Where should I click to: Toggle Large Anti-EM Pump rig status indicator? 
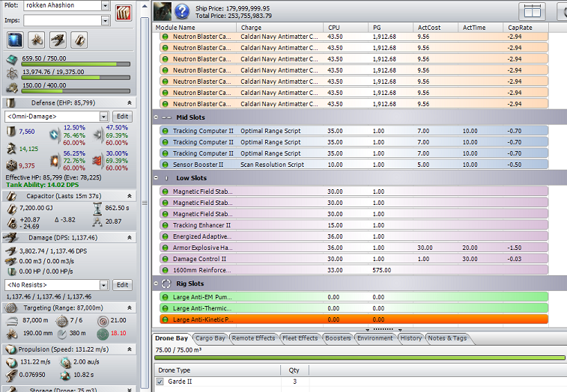tap(166, 297)
